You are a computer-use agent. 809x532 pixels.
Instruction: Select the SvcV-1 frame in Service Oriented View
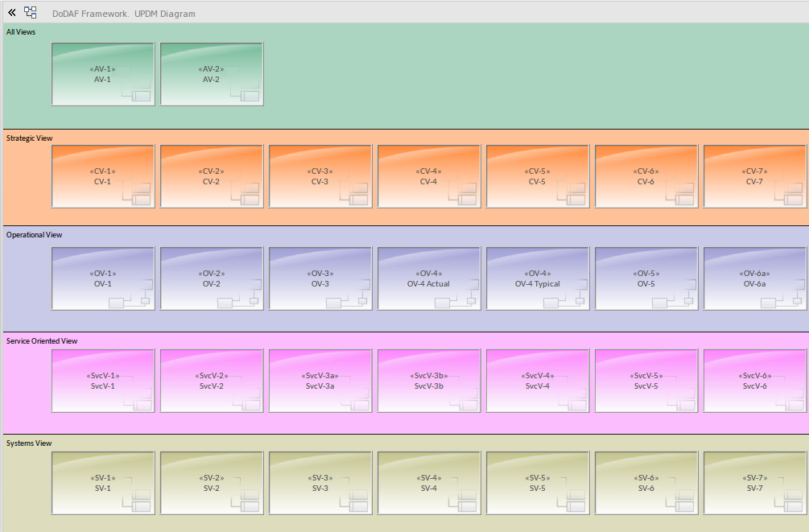(103, 380)
